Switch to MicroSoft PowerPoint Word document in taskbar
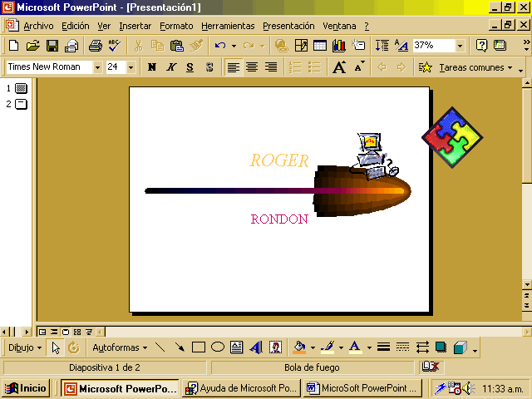This screenshot has height=399, width=532. coord(362,388)
